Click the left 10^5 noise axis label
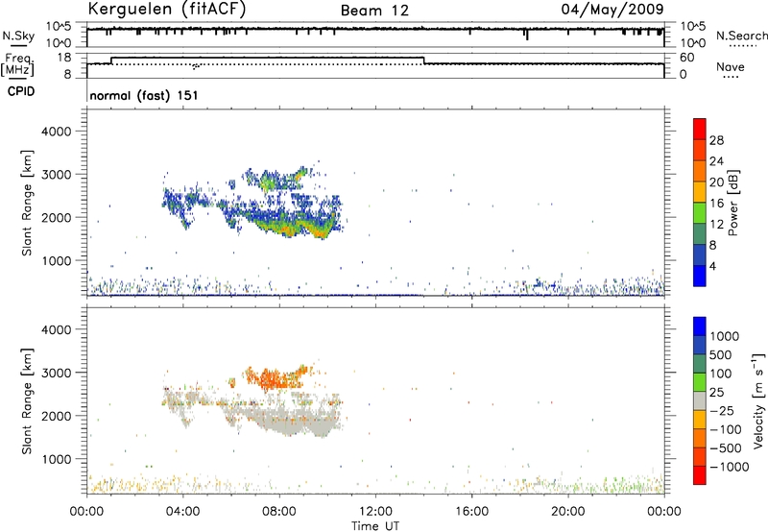The image size is (768, 532). point(59,26)
